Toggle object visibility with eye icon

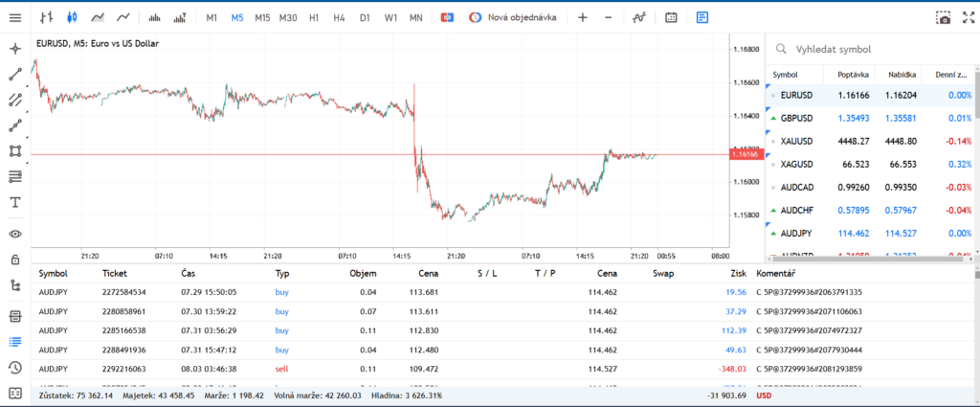coord(15,234)
